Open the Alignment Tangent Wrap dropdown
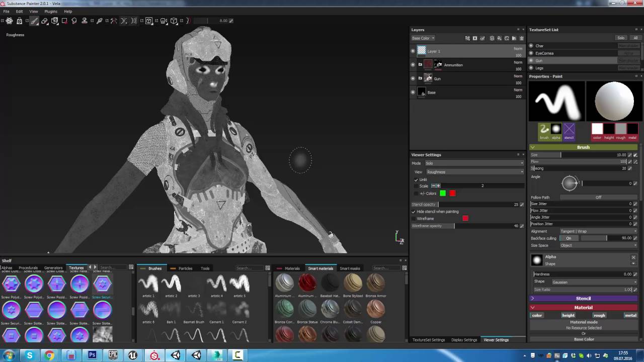 [x=599, y=231]
